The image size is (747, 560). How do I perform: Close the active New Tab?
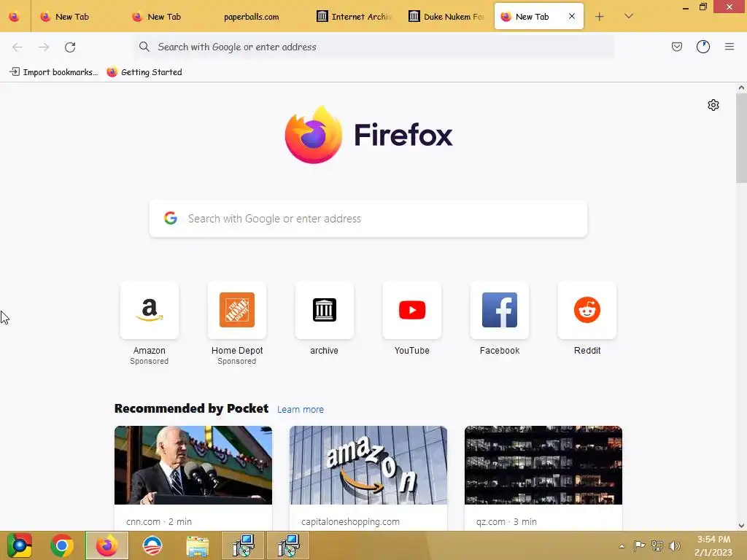tap(572, 16)
